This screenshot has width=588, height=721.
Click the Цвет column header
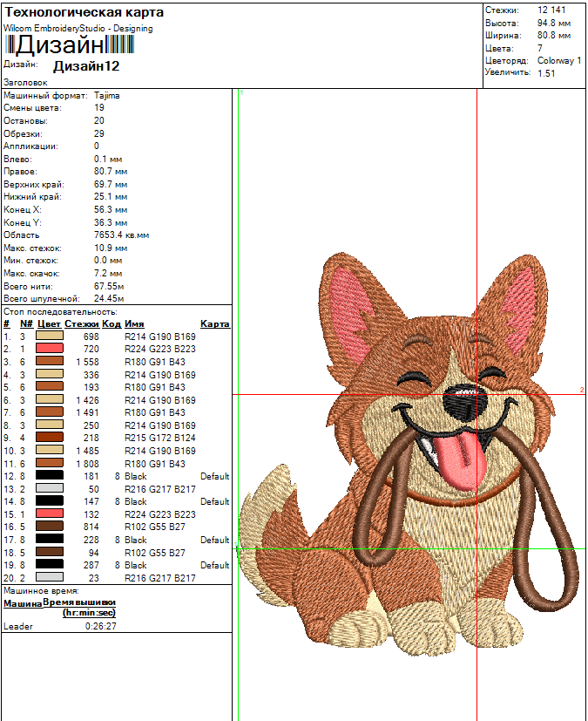tap(49, 324)
